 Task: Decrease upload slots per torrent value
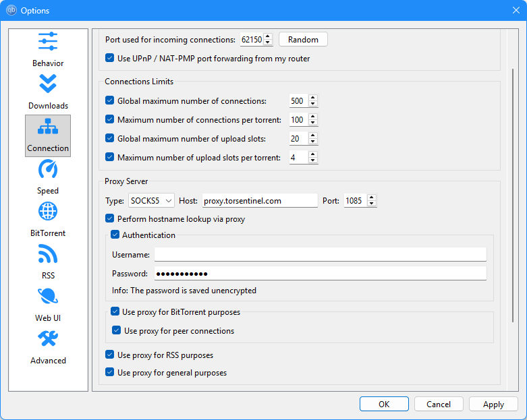coord(313,160)
